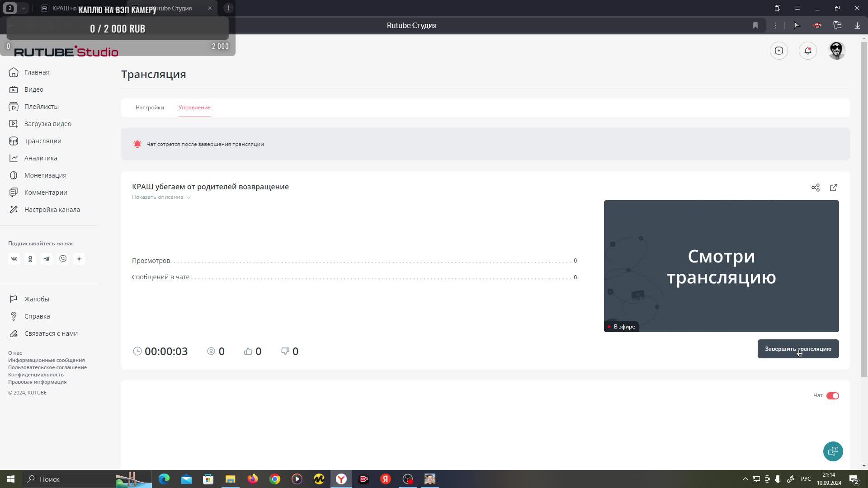Click Завершить трансляцию button

798,349
